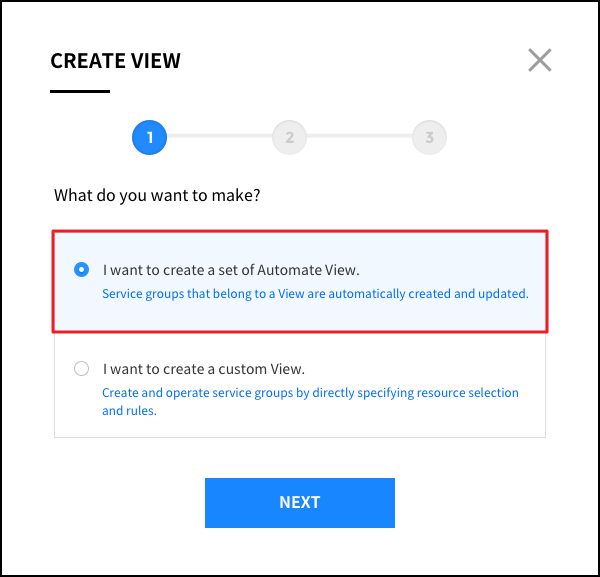Close the Create View dialog
The image size is (600, 577).
tap(540, 61)
